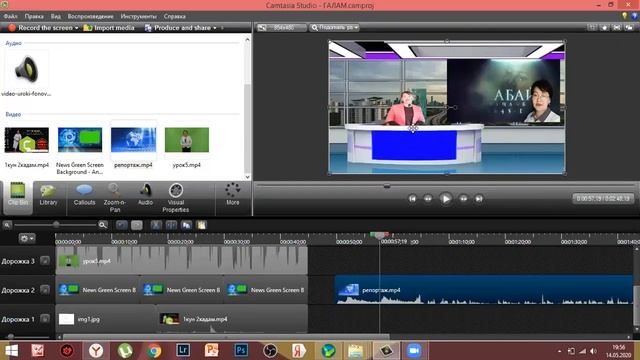The height and width of the screenshot is (360, 640).
Task: Open uTorrent from taskbar
Action: click(125, 351)
